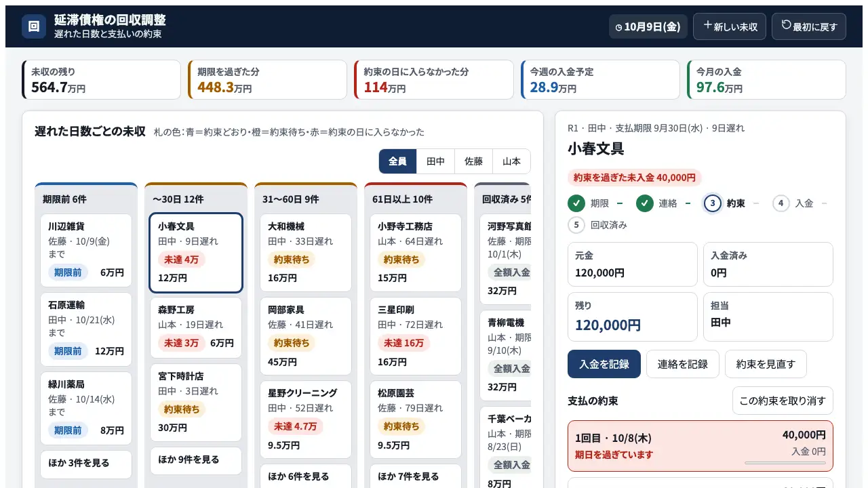Revise the promise via 約束を見直す

(x=766, y=364)
